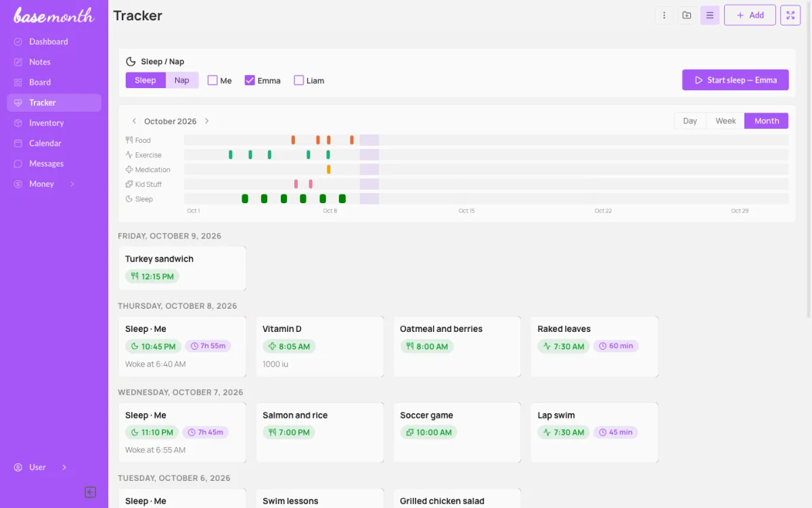This screenshot has width=812, height=508.
Task: Open the three-dot more options menu
Action: pos(664,15)
